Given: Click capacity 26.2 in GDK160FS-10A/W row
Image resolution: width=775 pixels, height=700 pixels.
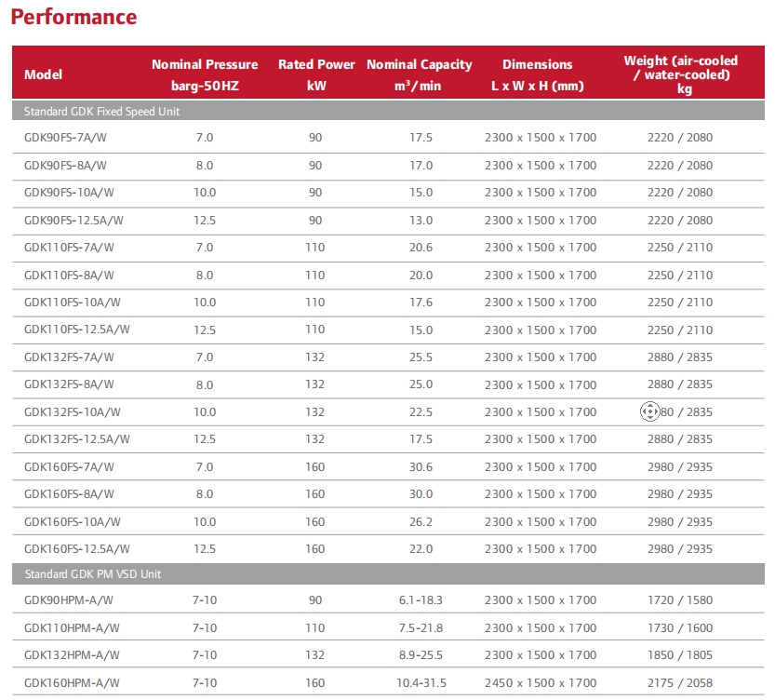Looking at the screenshot, I should tap(421, 521).
